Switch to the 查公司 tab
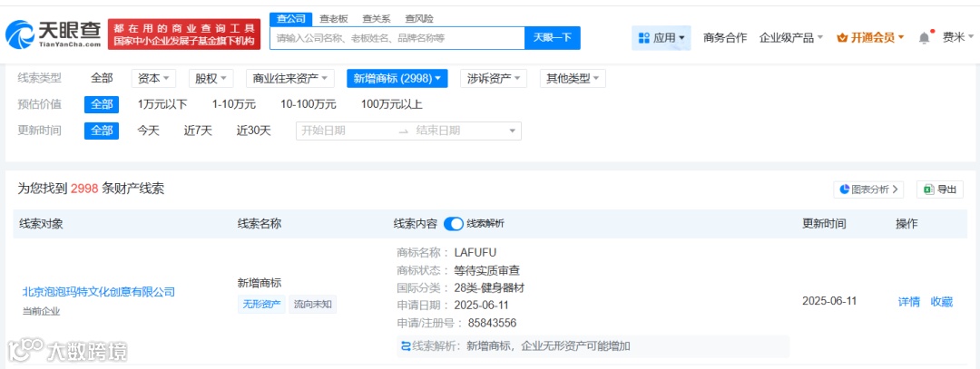The image size is (980, 369). pos(290,19)
